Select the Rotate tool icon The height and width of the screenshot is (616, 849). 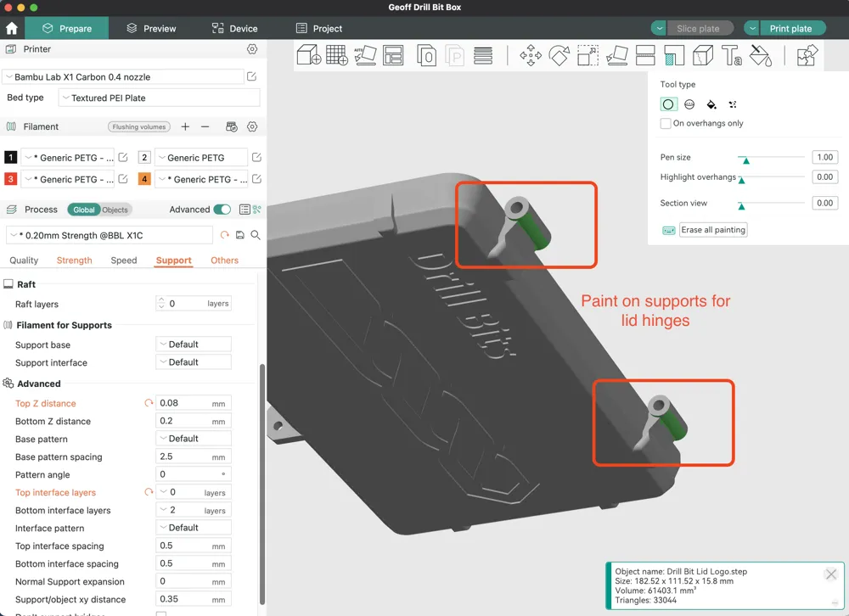click(559, 55)
